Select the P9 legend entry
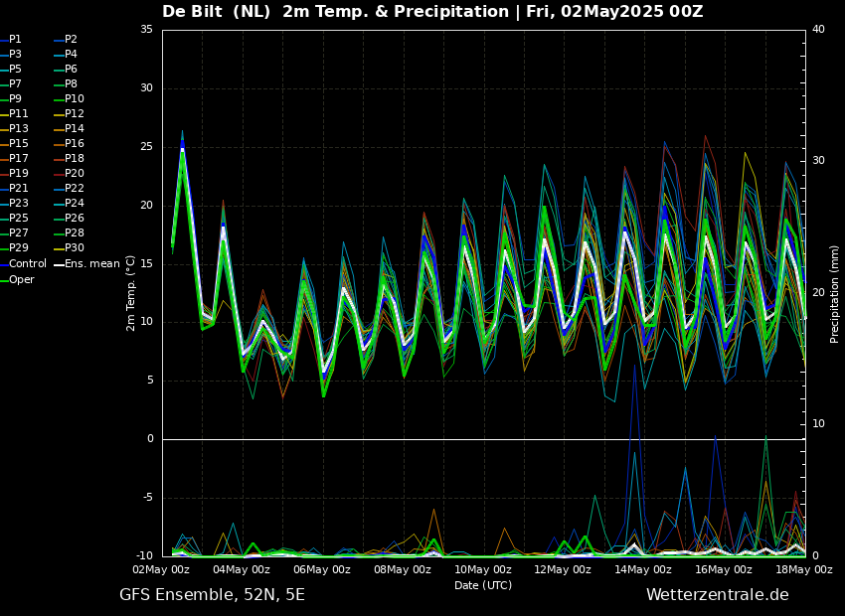This screenshot has height=616, width=845. [15, 99]
